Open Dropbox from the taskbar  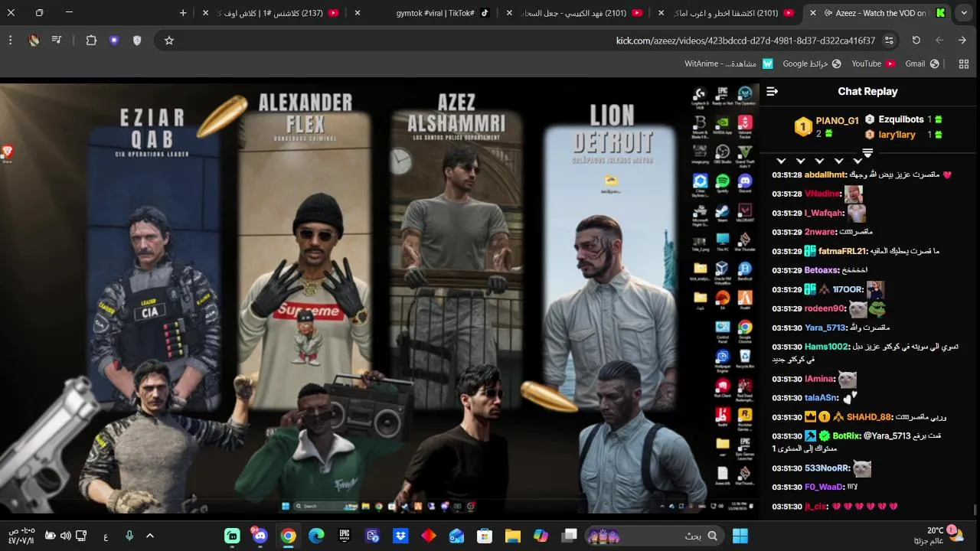pos(400,536)
